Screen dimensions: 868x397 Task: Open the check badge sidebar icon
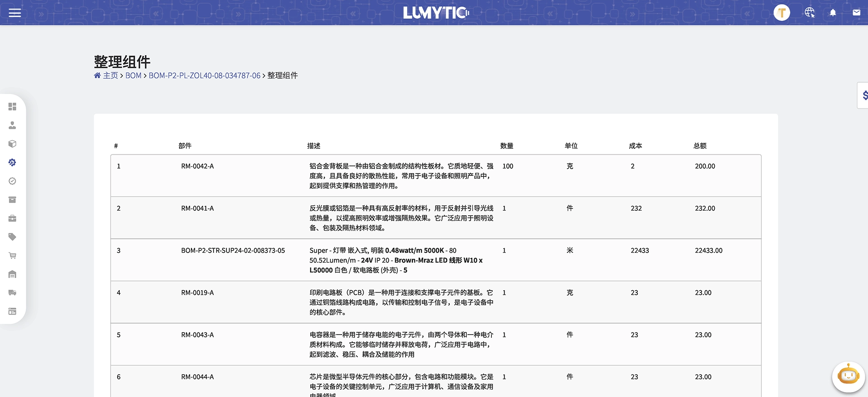pyautogui.click(x=13, y=181)
